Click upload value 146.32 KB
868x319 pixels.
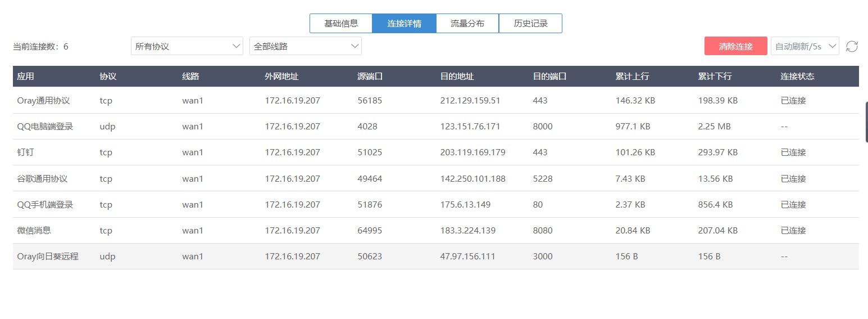(x=635, y=101)
